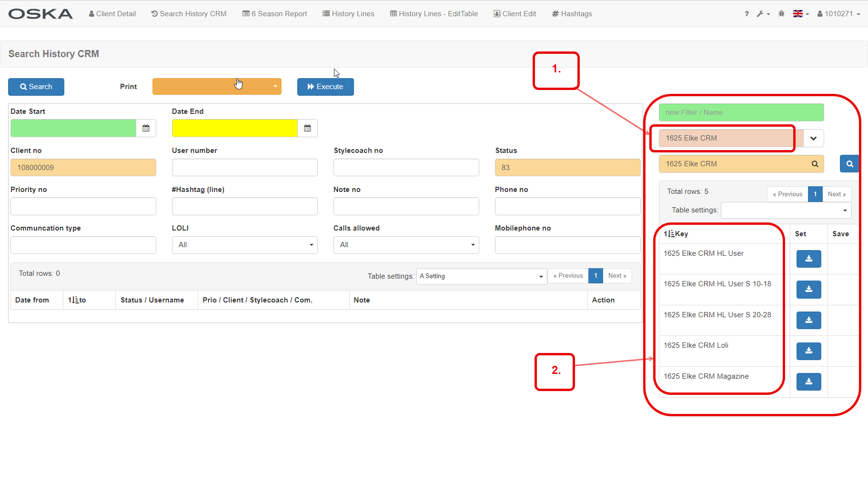Load the 1625 Elke CRM HL User S 10-18 filter
The image size is (868, 483).
(808, 290)
